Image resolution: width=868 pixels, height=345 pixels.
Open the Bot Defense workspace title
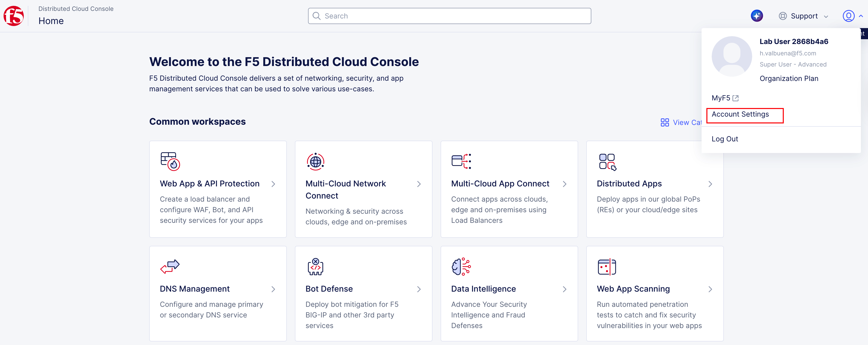pos(329,289)
